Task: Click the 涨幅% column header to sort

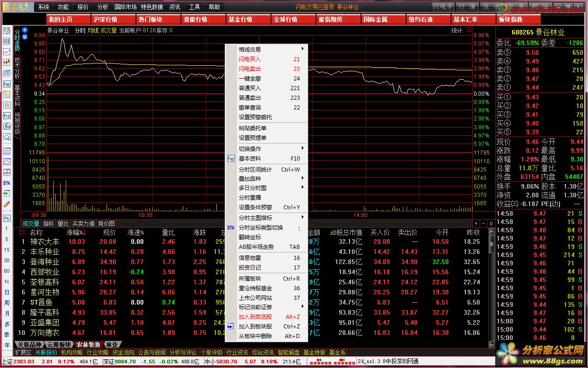Action: pyautogui.click(x=76, y=232)
